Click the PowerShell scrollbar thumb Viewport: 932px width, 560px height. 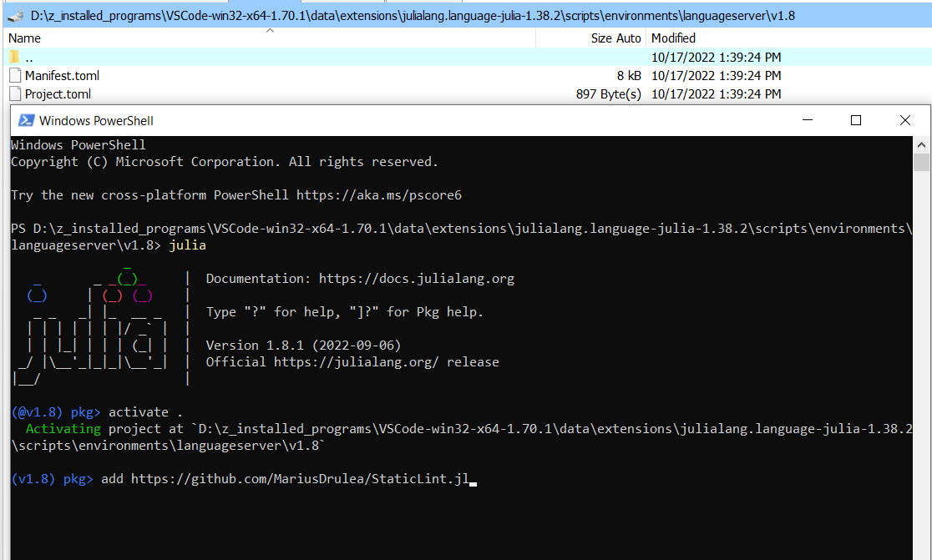pyautogui.click(x=921, y=162)
